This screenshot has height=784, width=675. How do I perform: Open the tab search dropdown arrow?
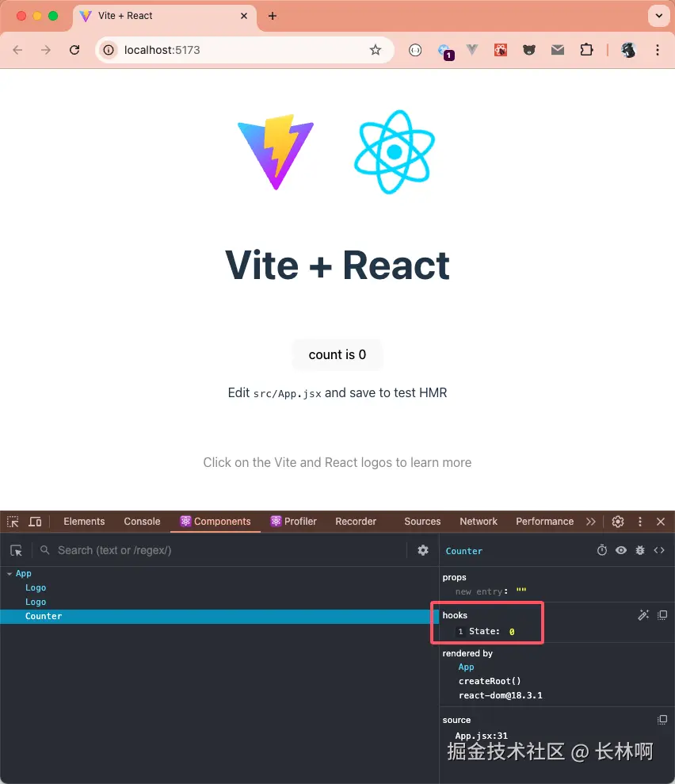click(659, 16)
